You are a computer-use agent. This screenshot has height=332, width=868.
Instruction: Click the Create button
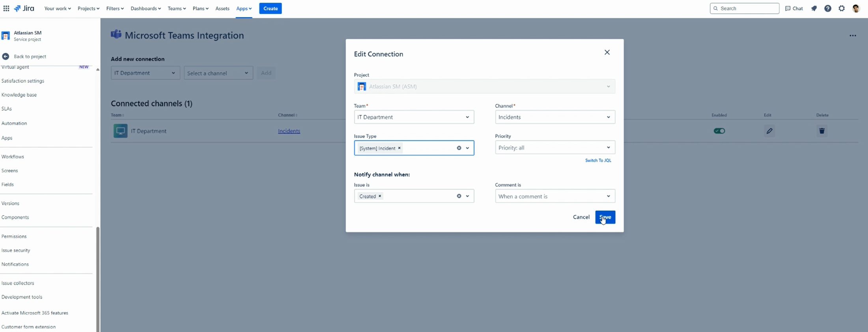click(270, 8)
